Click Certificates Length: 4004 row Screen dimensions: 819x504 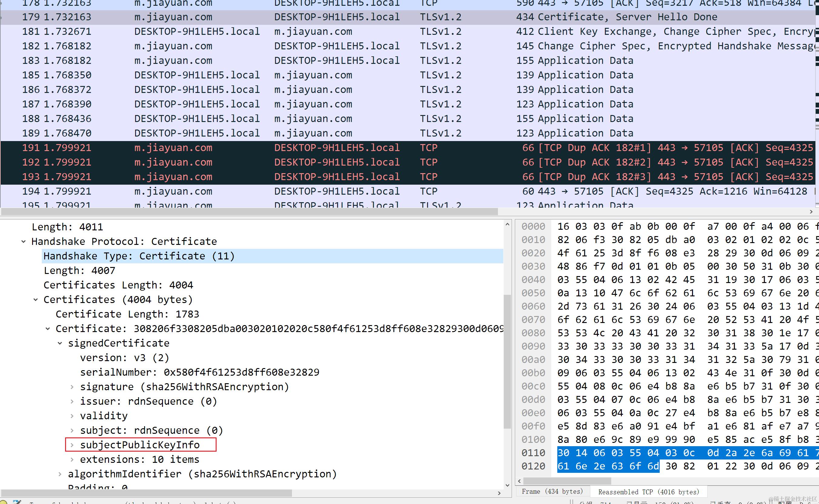coord(118,285)
